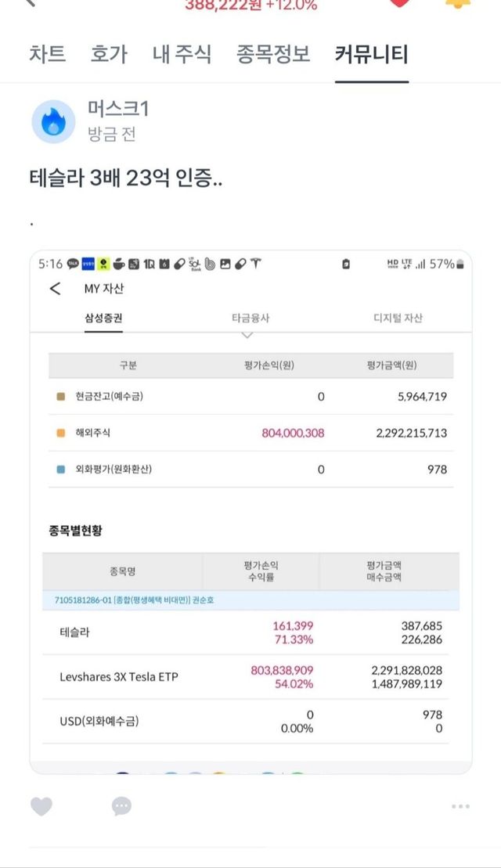Open comments via speech bubble icon
This screenshot has width=501, height=868.
[x=121, y=805]
